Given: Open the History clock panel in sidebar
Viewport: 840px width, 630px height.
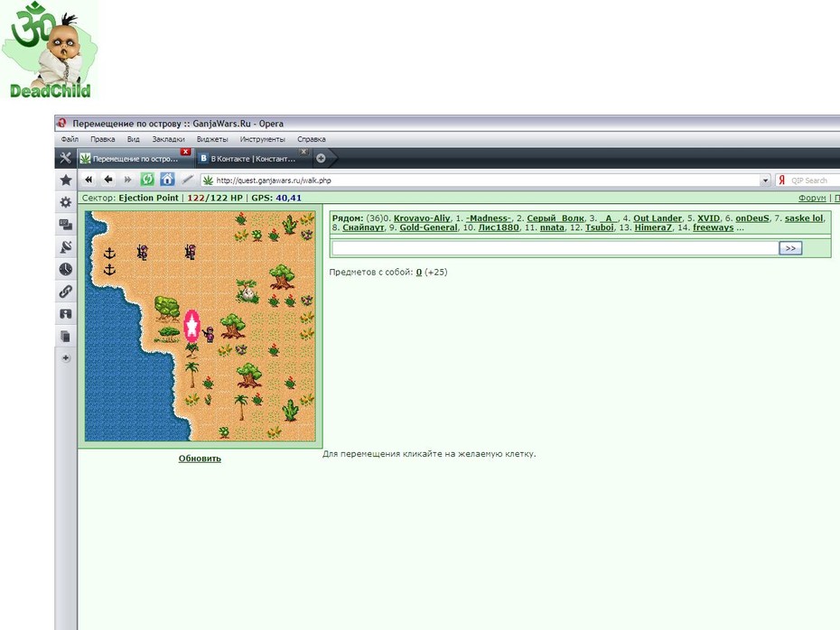Looking at the screenshot, I should tap(66, 269).
